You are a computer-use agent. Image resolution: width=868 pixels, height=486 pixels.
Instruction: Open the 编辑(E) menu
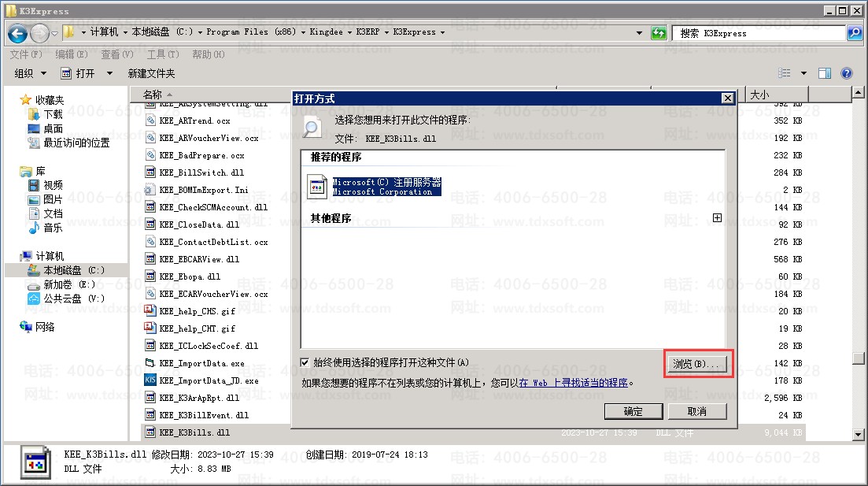coord(72,54)
